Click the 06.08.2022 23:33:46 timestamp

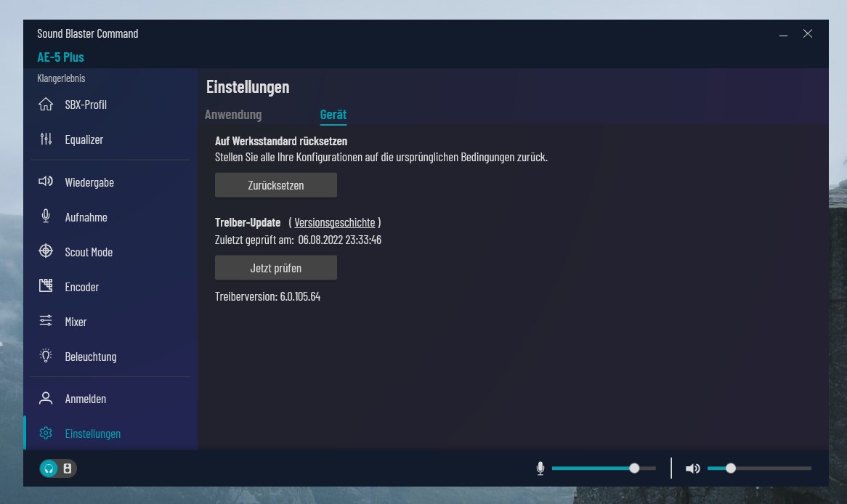pyautogui.click(x=340, y=240)
